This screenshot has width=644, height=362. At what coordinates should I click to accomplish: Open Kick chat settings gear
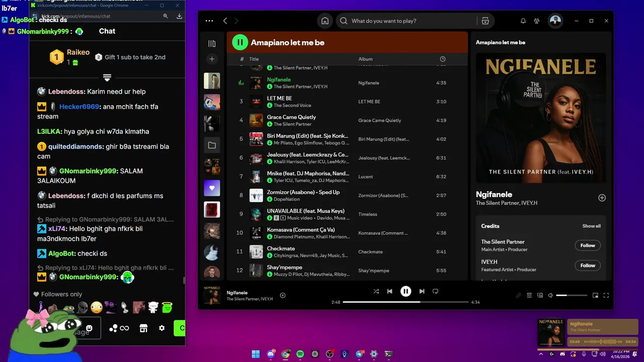click(162, 328)
